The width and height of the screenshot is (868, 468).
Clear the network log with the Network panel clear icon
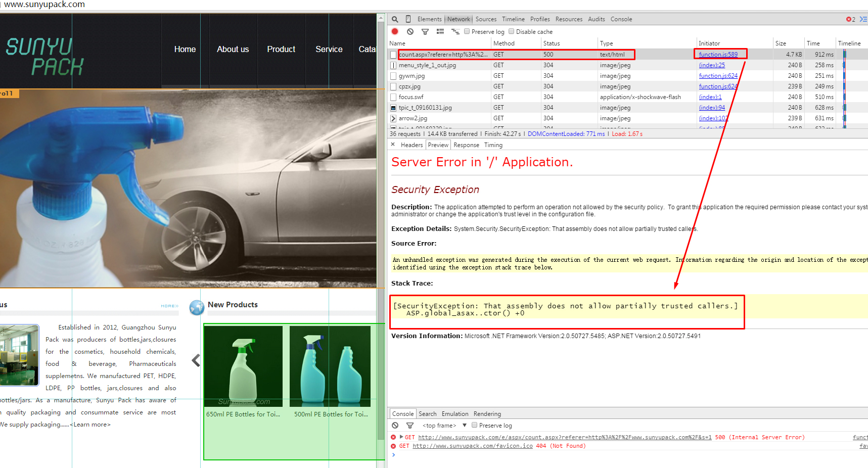coord(410,31)
